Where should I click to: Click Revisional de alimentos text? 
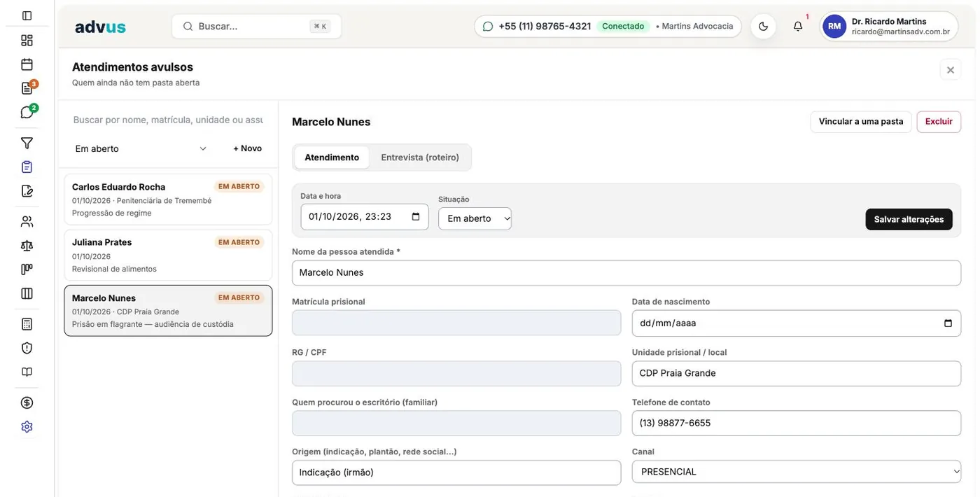114,269
